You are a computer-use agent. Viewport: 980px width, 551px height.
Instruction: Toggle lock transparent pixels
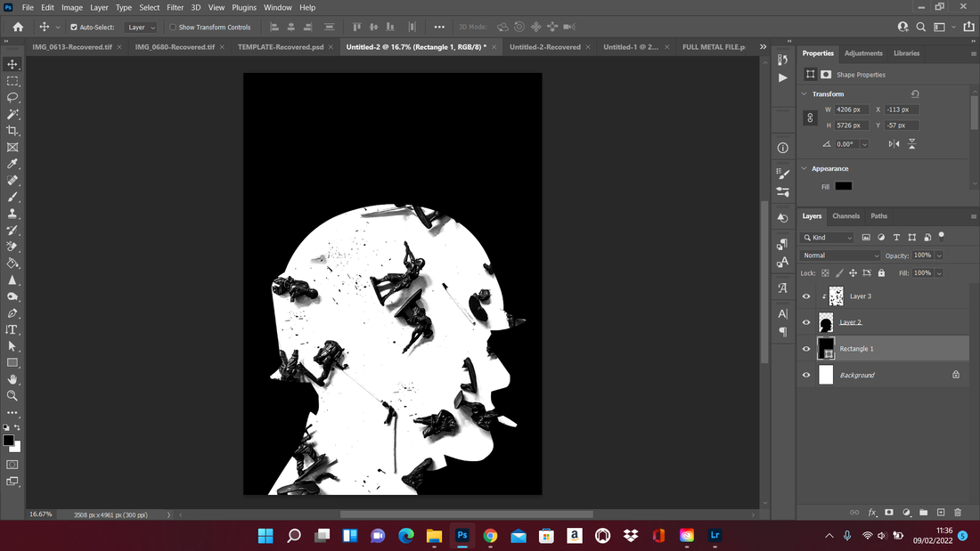coord(825,273)
